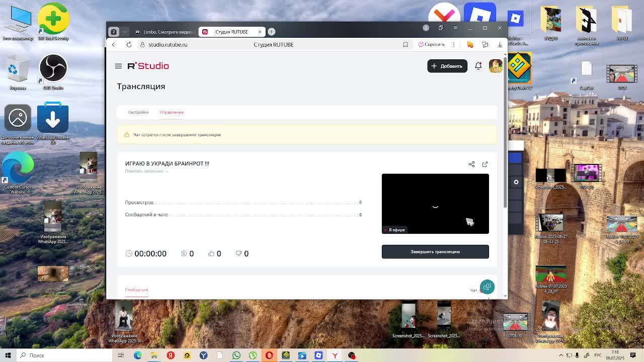Viewport: 644px width, 362px height.
Task: Switch to the Управление tab
Action: click(x=172, y=112)
